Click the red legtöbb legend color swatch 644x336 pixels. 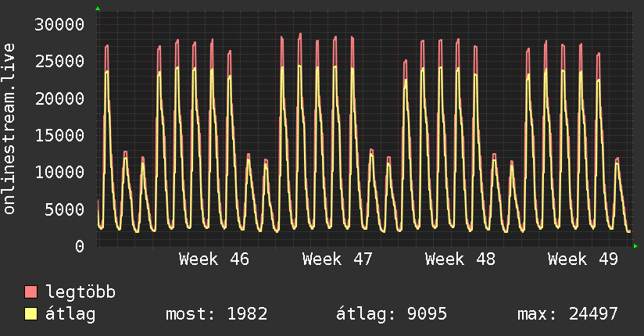point(30,292)
